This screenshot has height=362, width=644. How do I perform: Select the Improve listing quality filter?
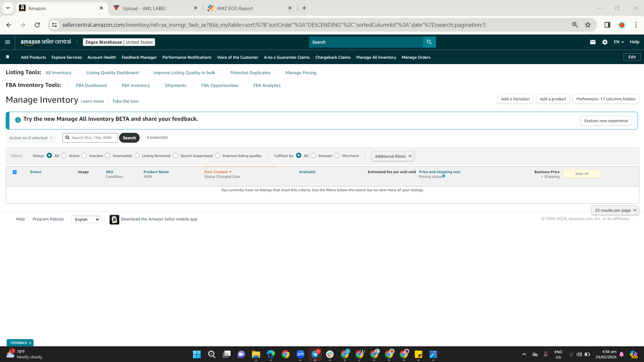pos(217,156)
